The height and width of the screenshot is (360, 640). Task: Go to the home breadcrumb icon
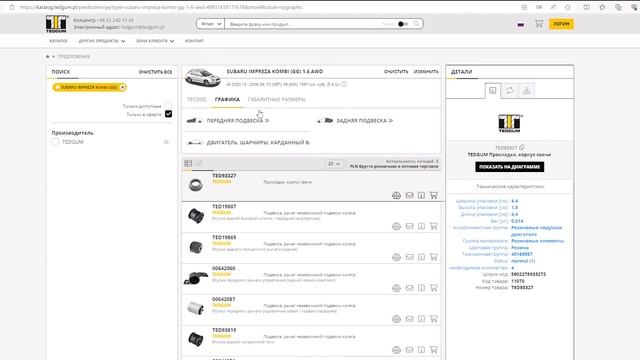pos(48,56)
